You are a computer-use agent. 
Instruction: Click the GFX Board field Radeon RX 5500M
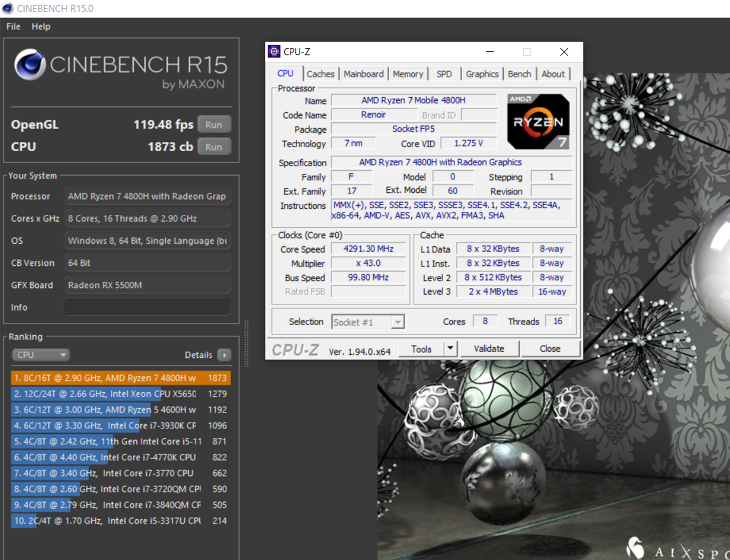click(147, 285)
